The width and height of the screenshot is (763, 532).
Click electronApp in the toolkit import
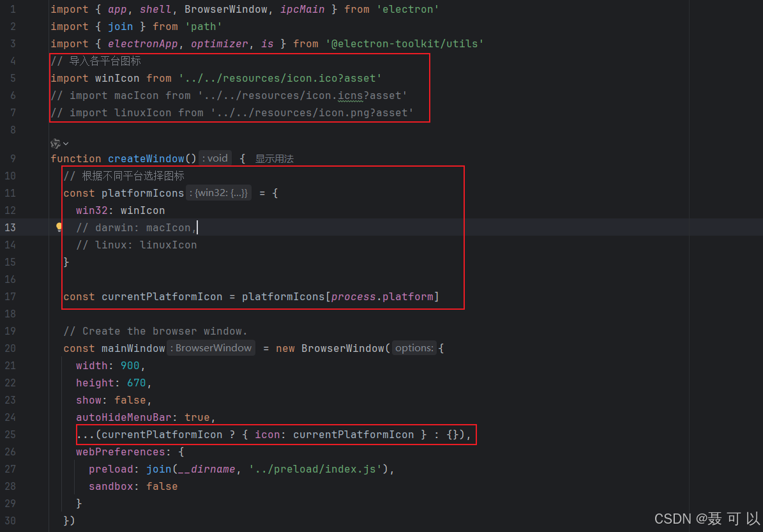coord(142,44)
